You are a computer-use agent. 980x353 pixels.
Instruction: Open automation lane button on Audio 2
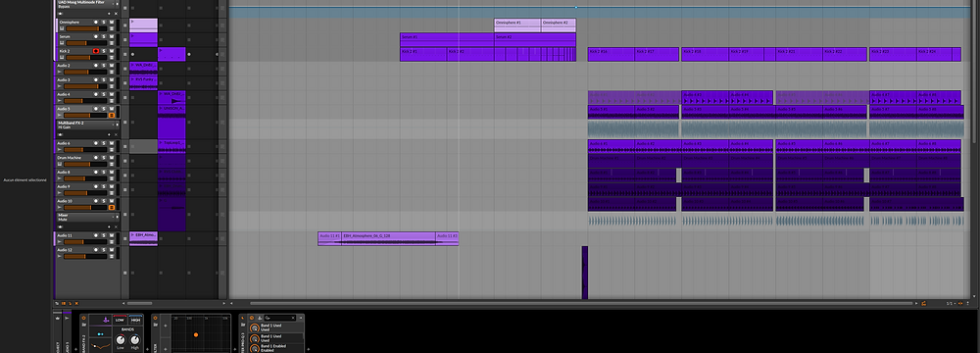112,72
